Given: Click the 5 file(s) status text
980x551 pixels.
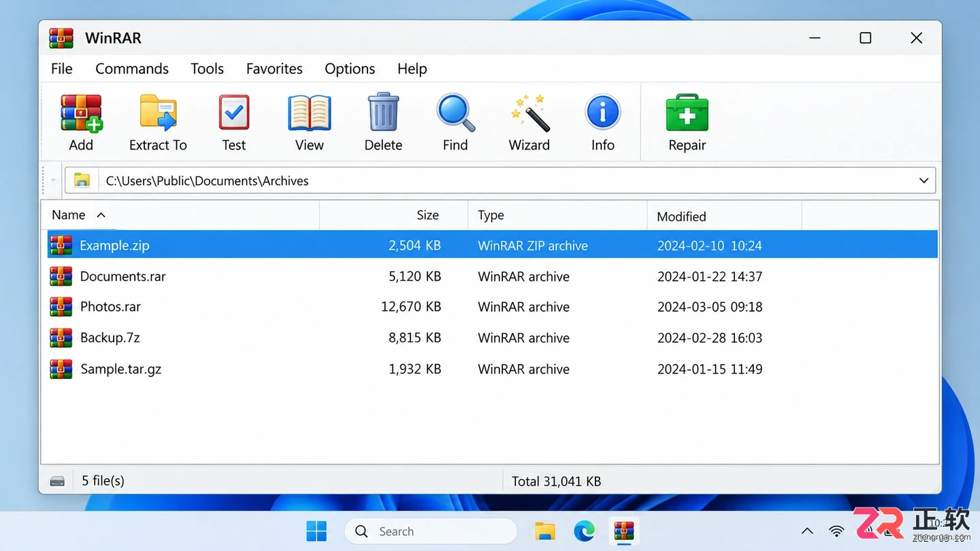Looking at the screenshot, I should coord(103,480).
